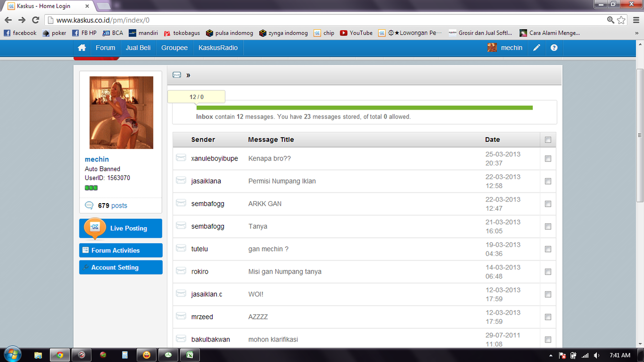This screenshot has height=362, width=644.
Task: Check the box next to xanuleboyibupe's message
Action: pyautogui.click(x=548, y=158)
